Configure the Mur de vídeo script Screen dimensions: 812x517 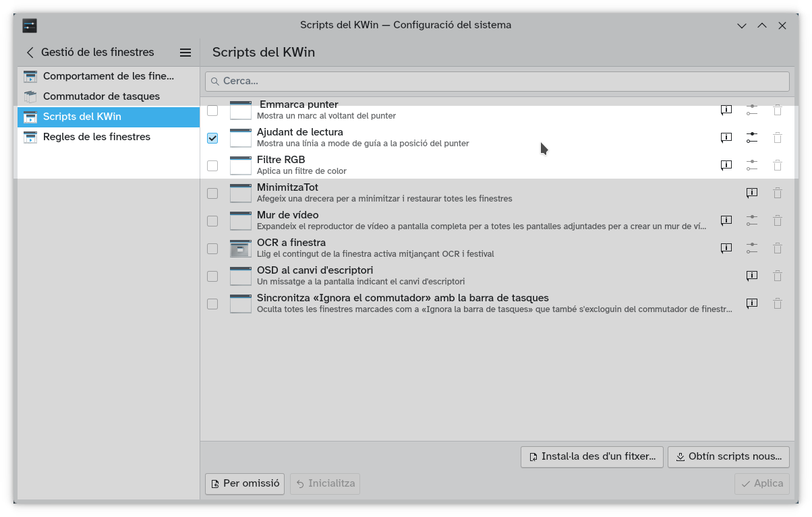coord(752,220)
